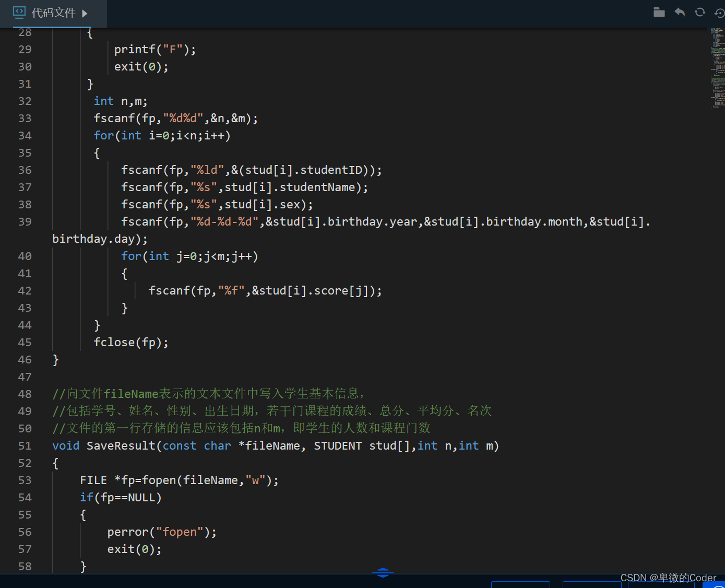Click the fscanf line reading studentID
725x588 pixels.
coord(252,170)
